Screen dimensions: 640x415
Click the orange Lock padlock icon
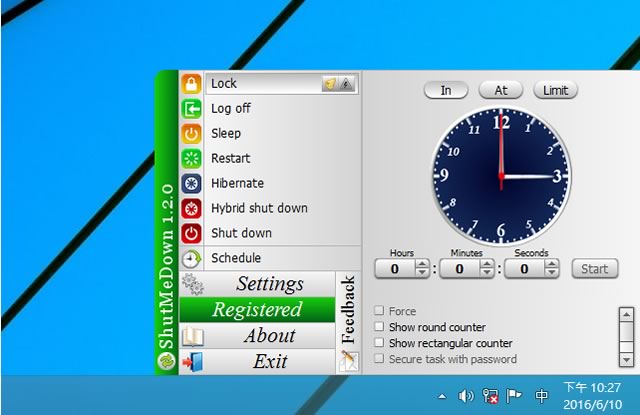click(191, 83)
